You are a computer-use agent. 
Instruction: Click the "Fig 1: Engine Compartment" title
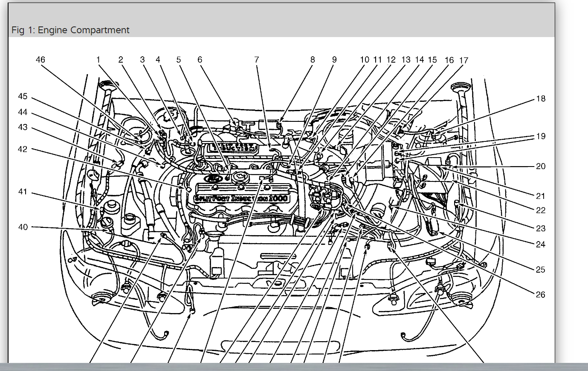click(70, 30)
